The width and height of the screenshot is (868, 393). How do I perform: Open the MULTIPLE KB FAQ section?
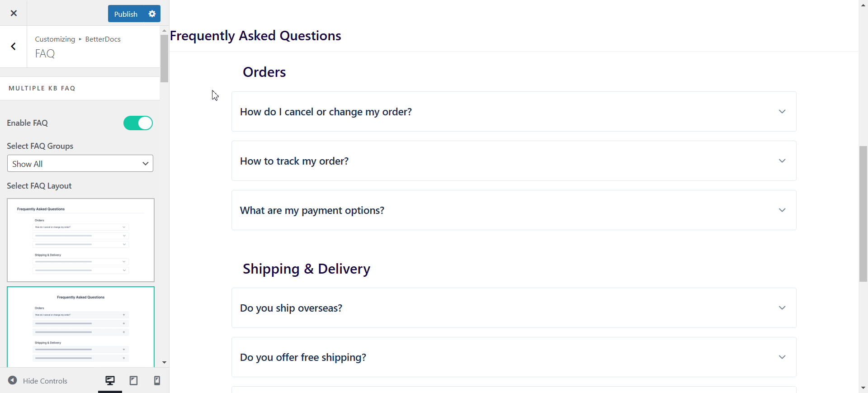pos(42,88)
